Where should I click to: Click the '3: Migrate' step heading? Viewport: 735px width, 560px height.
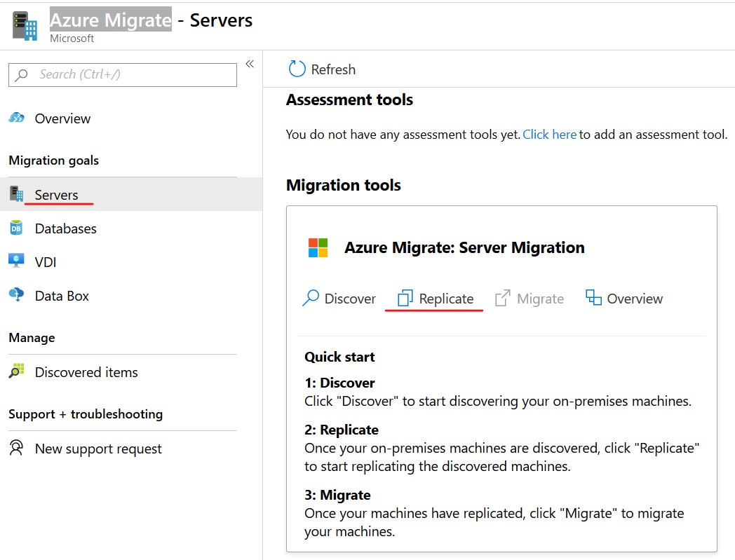pos(337,495)
